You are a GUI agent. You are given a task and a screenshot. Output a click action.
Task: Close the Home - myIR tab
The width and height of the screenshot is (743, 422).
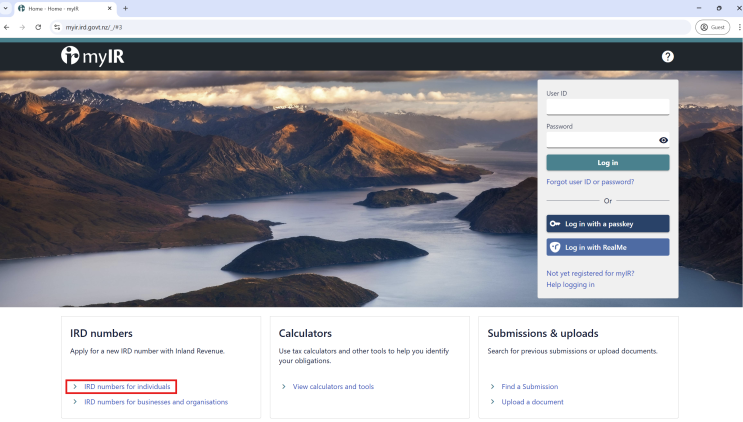[x=109, y=9]
